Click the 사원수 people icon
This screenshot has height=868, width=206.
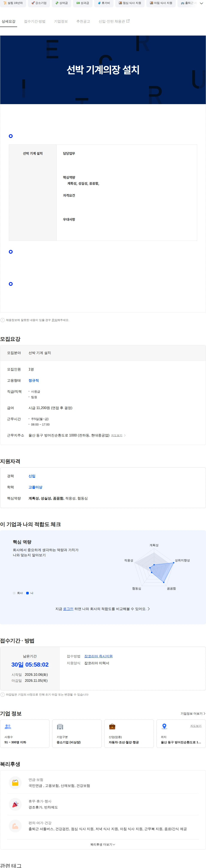click(x=8, y=727)
